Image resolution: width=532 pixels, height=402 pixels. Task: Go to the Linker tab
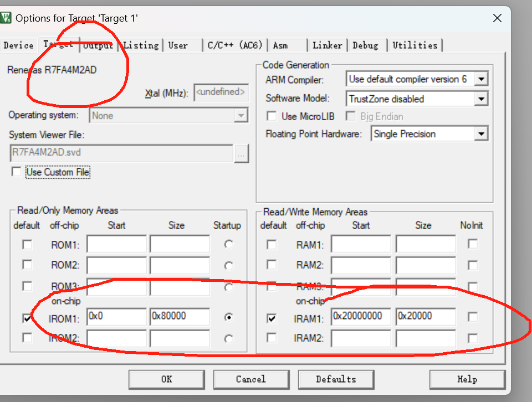click(x=328, y=45)
